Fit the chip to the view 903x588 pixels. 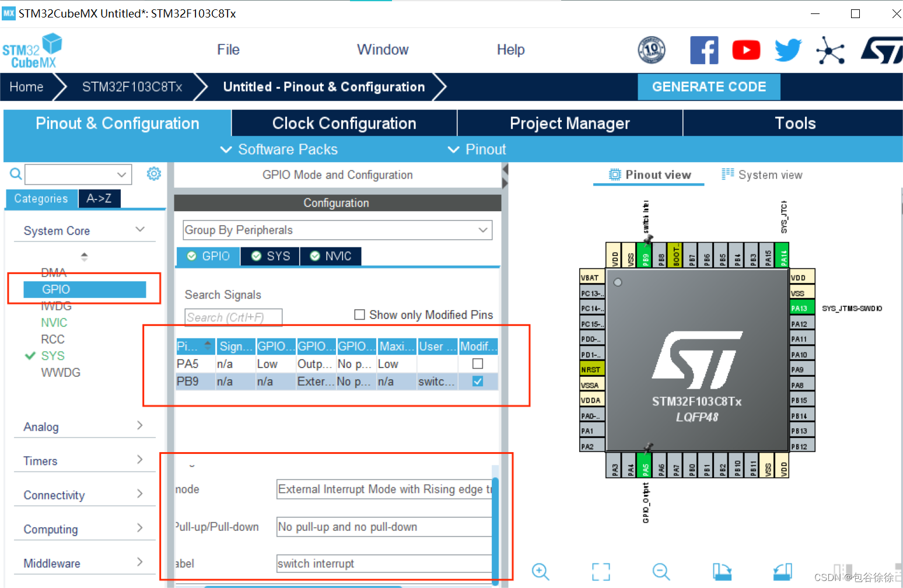601,572
